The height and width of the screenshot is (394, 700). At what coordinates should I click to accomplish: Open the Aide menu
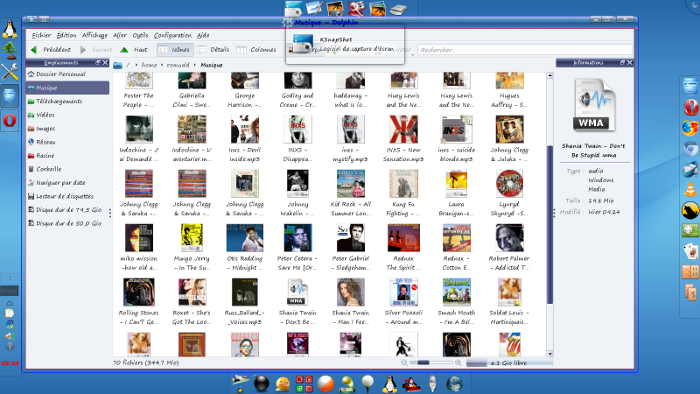tap(203, 35)
